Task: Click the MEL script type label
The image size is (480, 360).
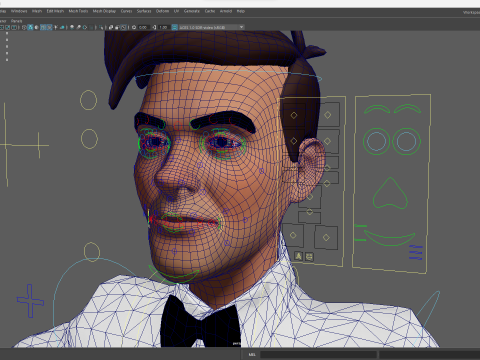Action: tap(252, 354)
